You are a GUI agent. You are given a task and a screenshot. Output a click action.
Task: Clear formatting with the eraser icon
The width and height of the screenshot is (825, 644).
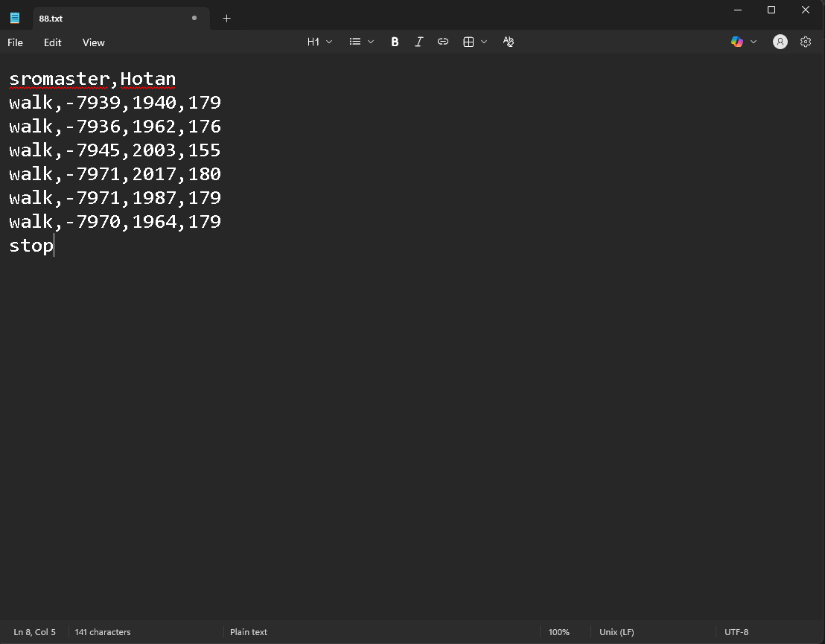pyautogui.click(x=509, y=42)
